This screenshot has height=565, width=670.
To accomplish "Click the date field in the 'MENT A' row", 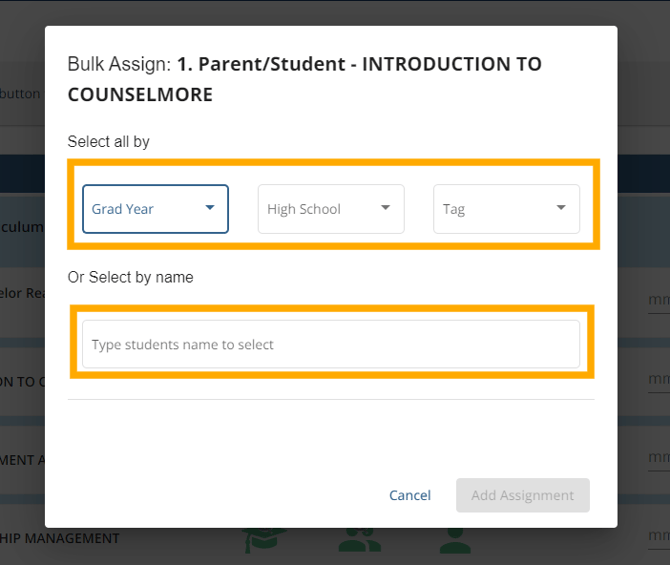I will tap(659, 458).
